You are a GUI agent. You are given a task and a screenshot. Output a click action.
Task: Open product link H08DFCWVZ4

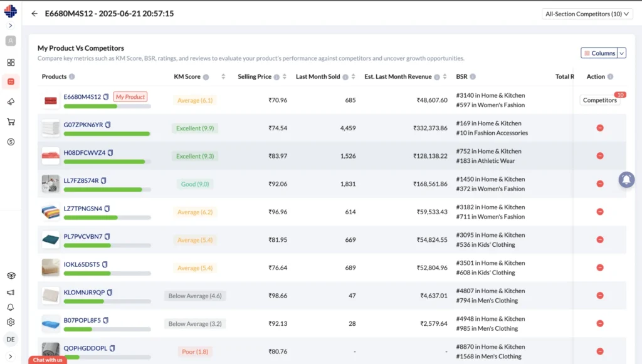point(85,152)
